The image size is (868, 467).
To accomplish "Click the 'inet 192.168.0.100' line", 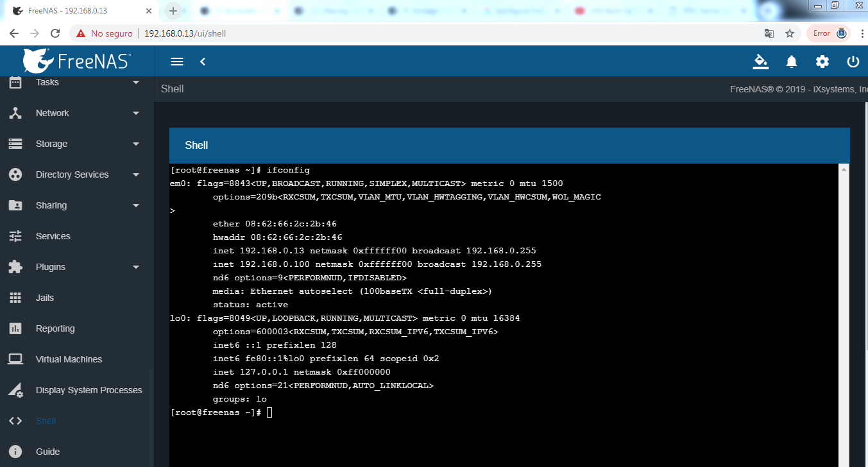I will (377, 264).
